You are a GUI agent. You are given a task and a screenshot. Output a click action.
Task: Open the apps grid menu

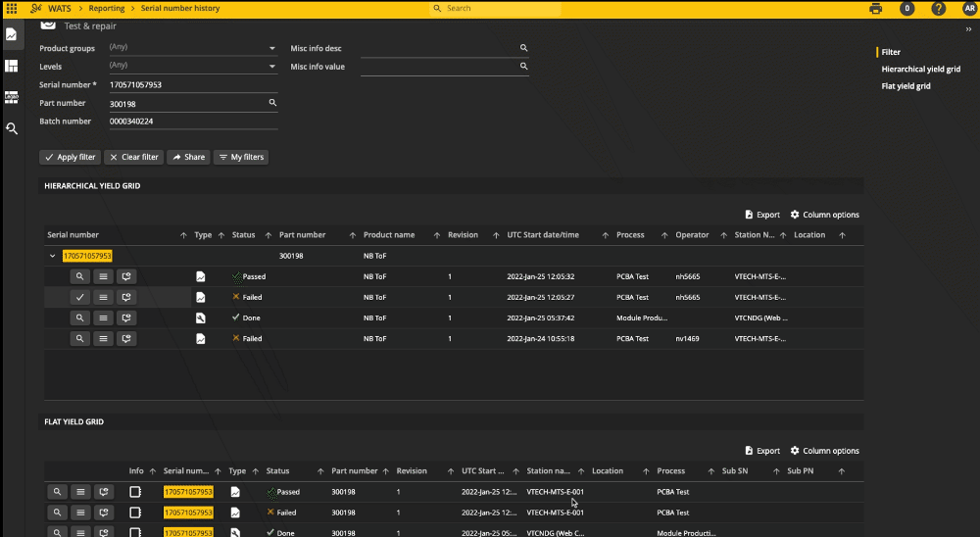[x=11, y=8]
